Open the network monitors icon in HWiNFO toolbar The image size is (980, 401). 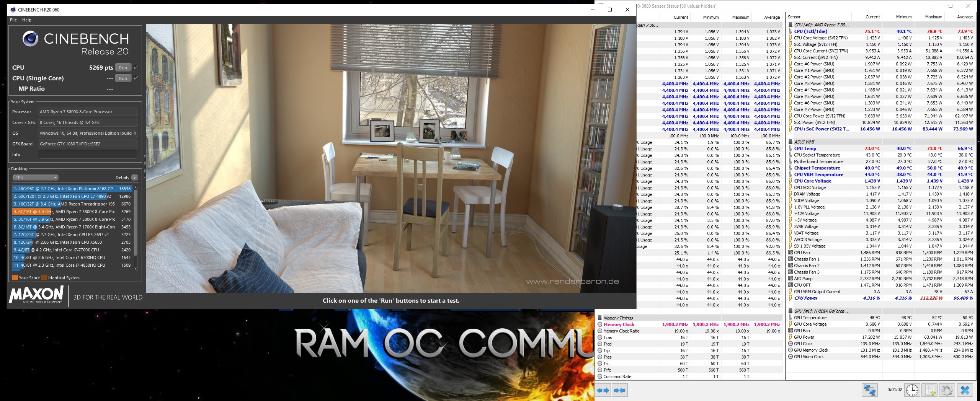869,390
